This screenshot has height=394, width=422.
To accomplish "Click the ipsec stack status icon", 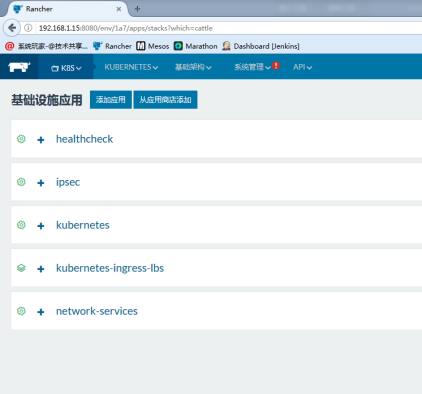I will [x=21, y=182].
